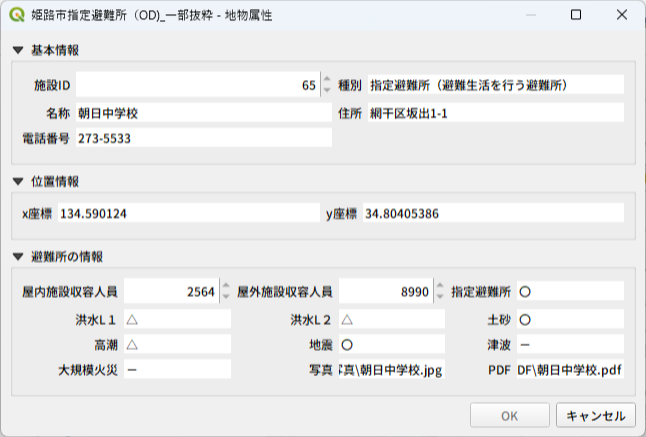Click the QGIS logo icon in title bar

17,16
